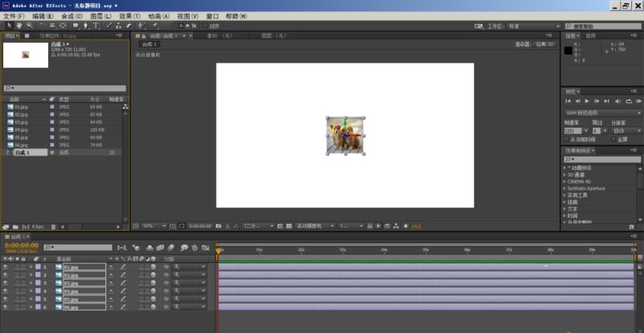
Task: Open the 效果(T) menu
Action: 130,16
